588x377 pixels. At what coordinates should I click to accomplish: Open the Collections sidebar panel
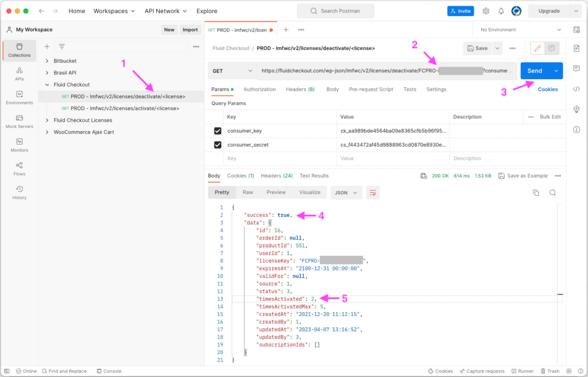[x=20, y=50]
